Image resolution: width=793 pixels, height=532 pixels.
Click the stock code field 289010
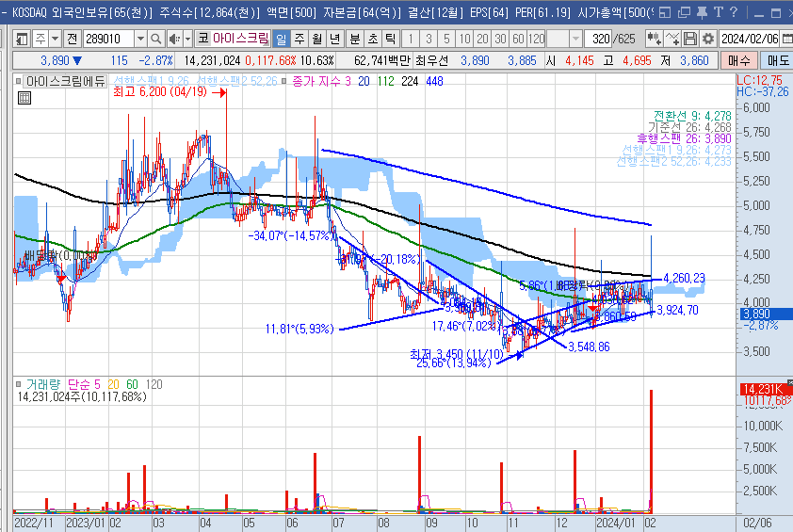108,39
